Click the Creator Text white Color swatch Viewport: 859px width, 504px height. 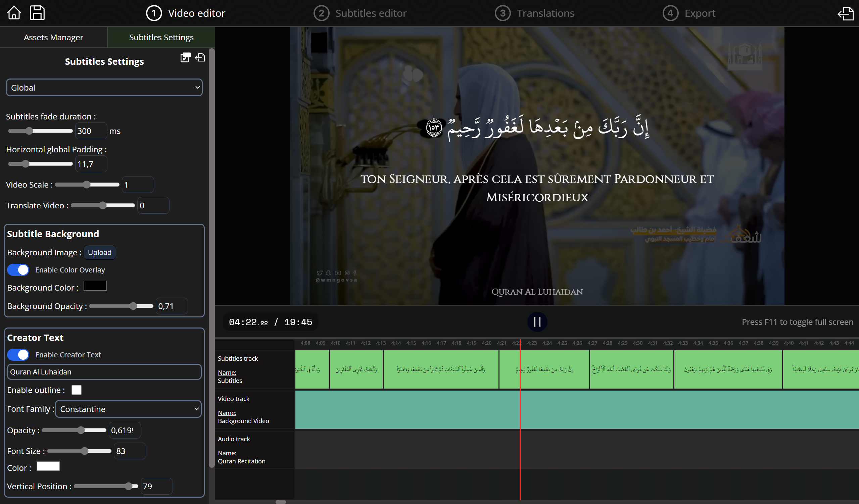48,466
